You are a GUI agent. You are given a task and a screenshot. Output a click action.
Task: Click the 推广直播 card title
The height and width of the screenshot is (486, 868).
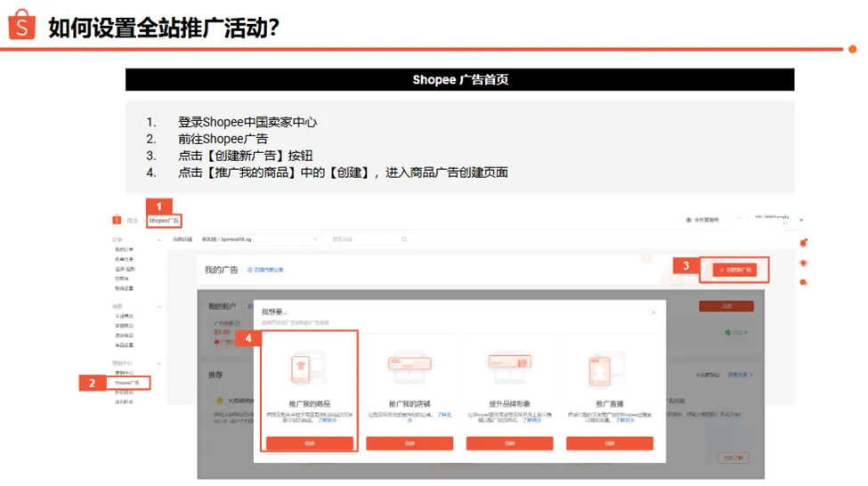pyautogui.click(x=610, y=404)
